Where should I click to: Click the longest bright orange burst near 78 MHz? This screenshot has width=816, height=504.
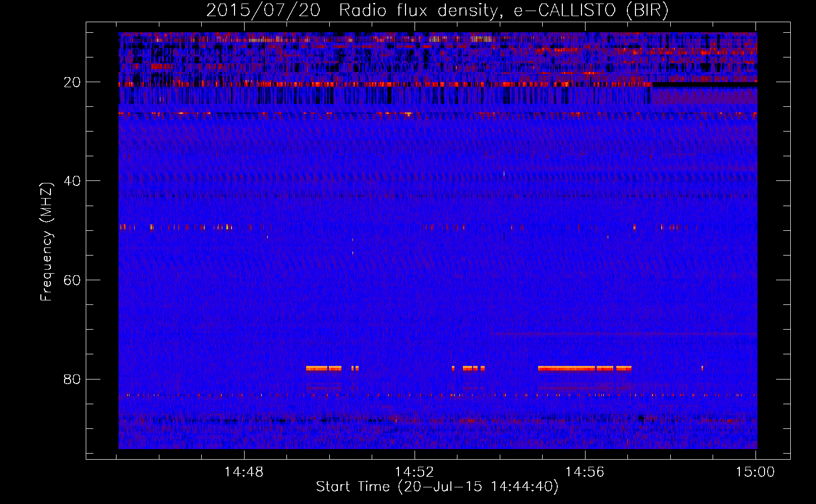tap(566, 368)
